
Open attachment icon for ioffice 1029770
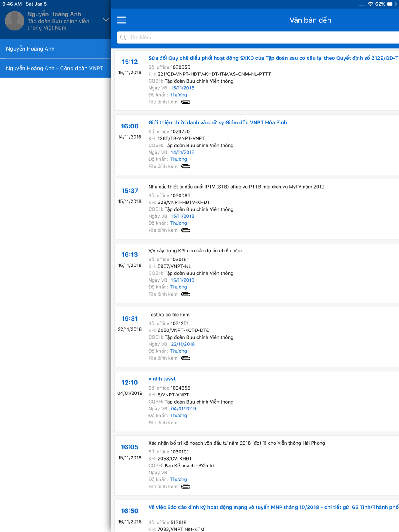point(186,166)
